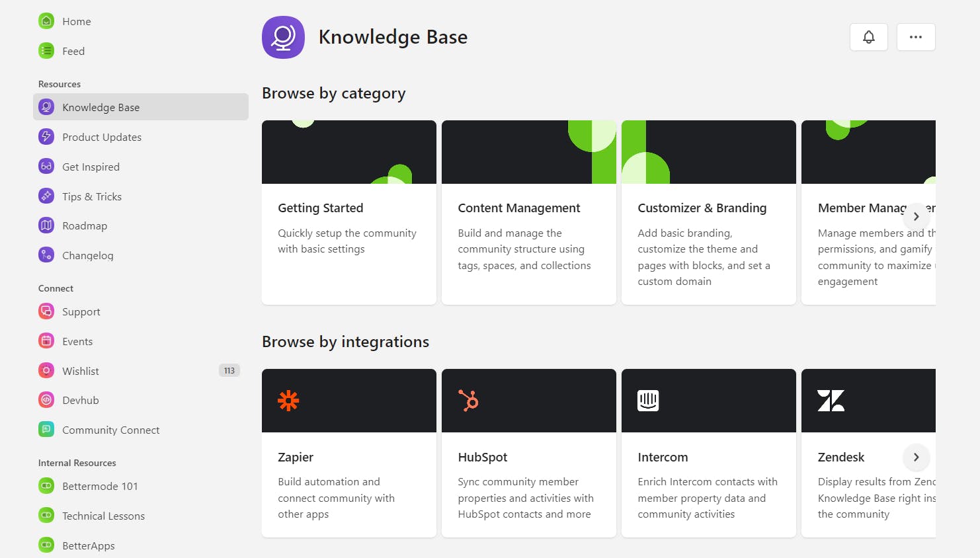The height and width of the screenshot is (558, 980).
Task: Click the Get Inspired glasses icon
Action: 46,167
